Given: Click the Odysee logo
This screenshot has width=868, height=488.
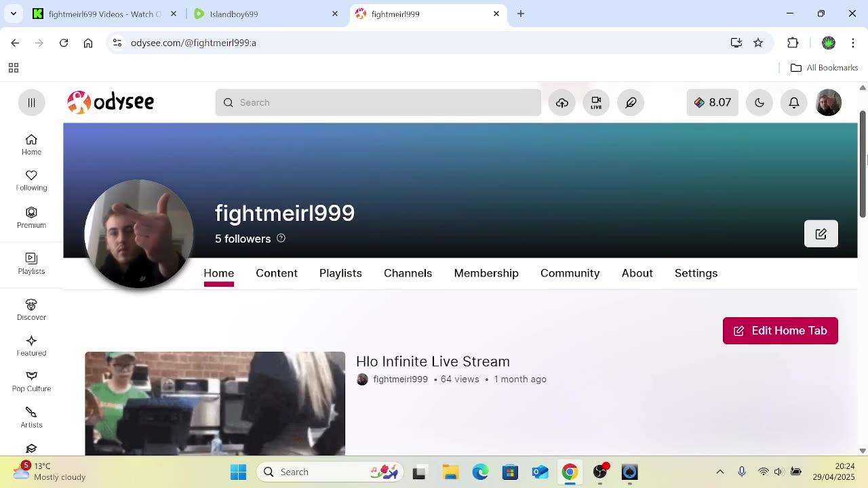Looking at the screenshot, I should click(x=111, y=102).
